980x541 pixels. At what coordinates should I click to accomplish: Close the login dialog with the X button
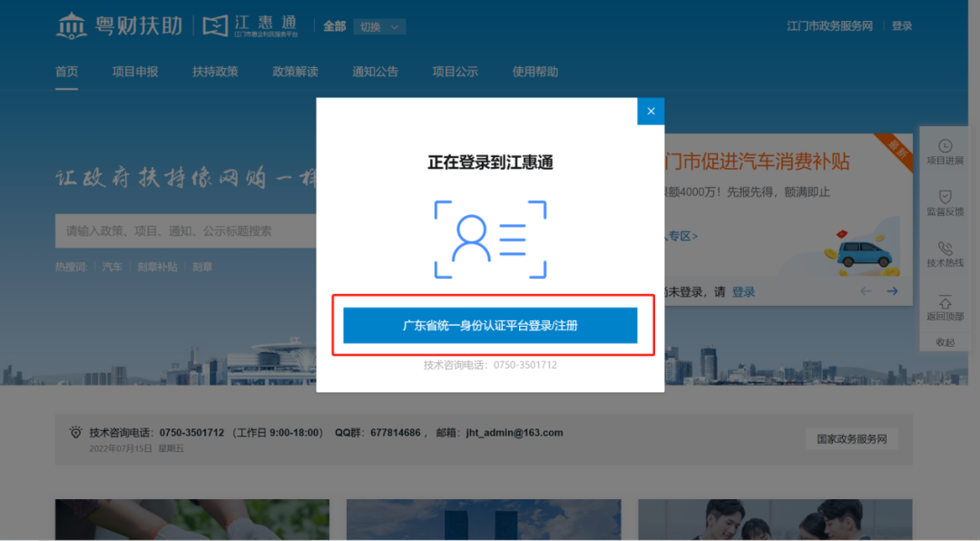pyautogui.click(x=651, y=112)
